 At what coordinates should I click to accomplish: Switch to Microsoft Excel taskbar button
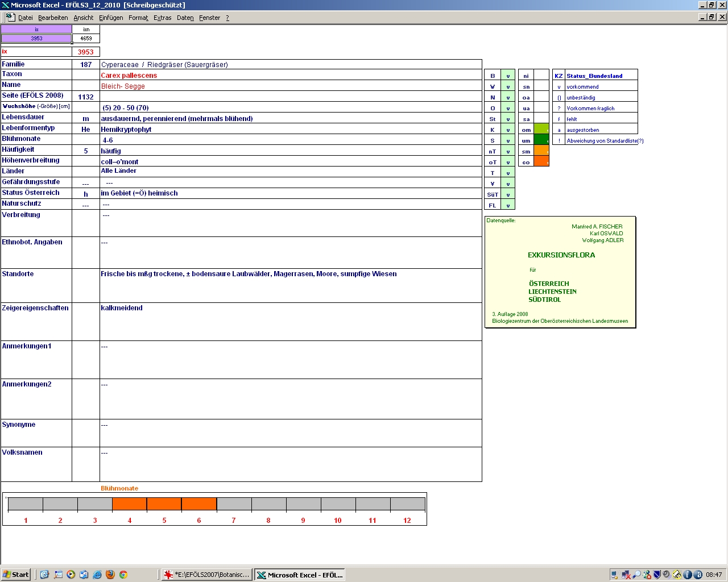300,575
